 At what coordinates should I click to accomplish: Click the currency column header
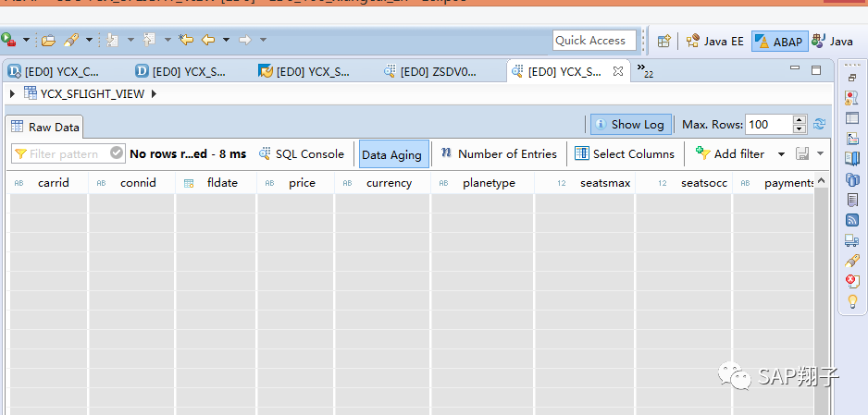point(383,183)
